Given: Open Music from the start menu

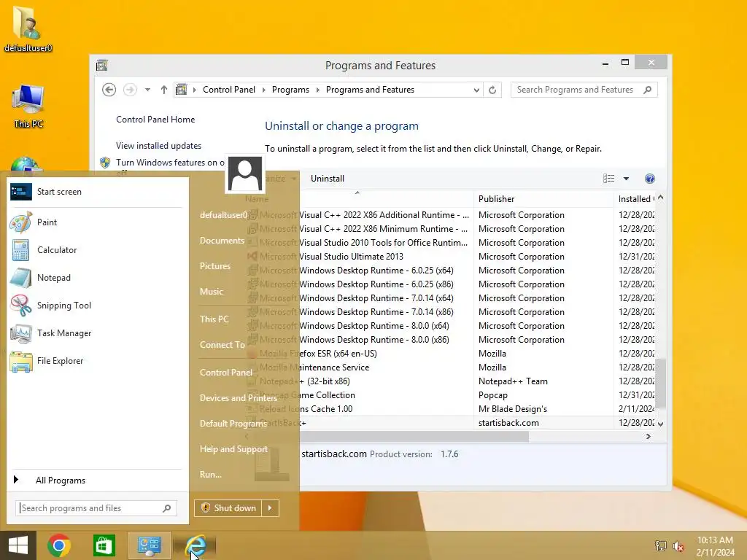Looking at the screenshot, I should click(211, 292).
